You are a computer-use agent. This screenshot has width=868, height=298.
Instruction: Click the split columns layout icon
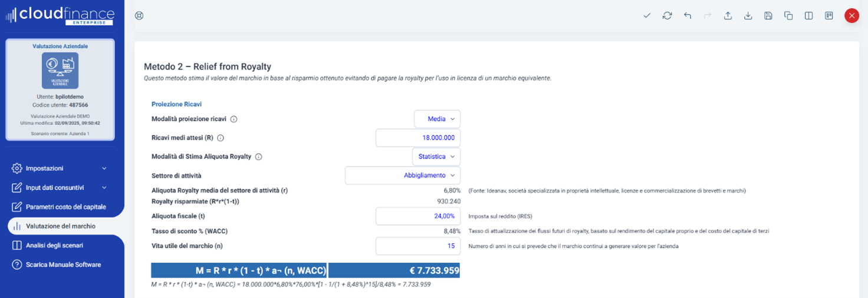coord(808,16)
